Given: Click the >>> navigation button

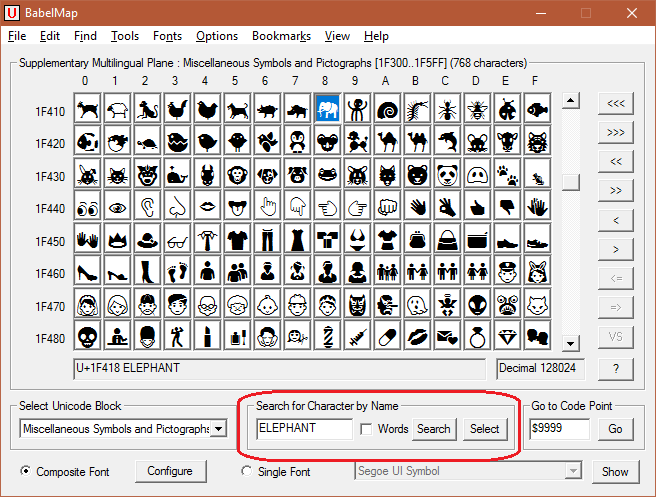Looking at the screenshot, I should [615, 133].
